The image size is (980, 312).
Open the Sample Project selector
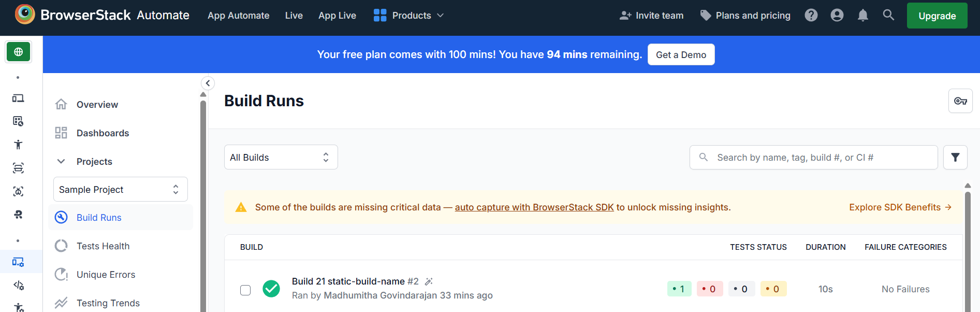(x=121, y=189)
